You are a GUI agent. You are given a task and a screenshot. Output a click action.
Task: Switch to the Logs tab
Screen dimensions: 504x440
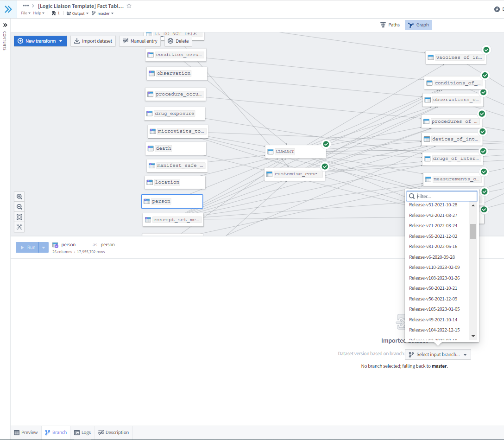82,433
